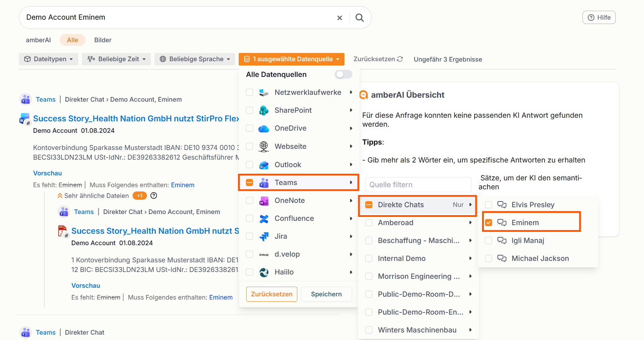This screenshot has height=340, width=644.
Task: Click the Nur option for Direkte Chats
Action: (x=458, y=205)
